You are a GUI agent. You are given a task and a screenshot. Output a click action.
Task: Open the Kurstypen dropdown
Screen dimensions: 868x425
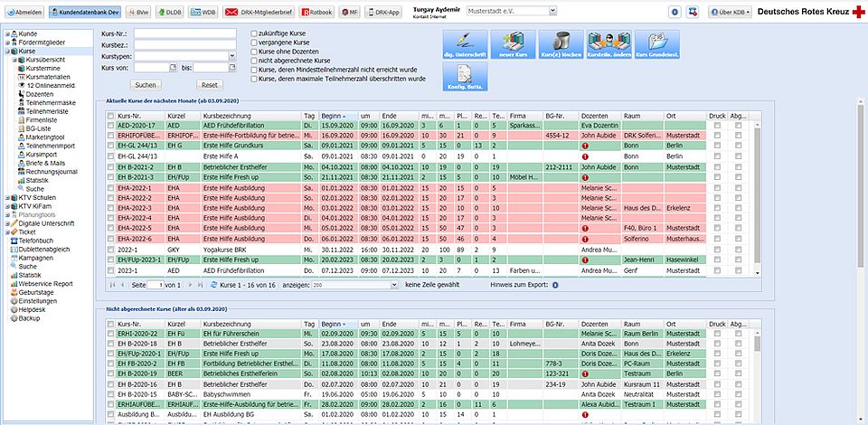(231, 56)
